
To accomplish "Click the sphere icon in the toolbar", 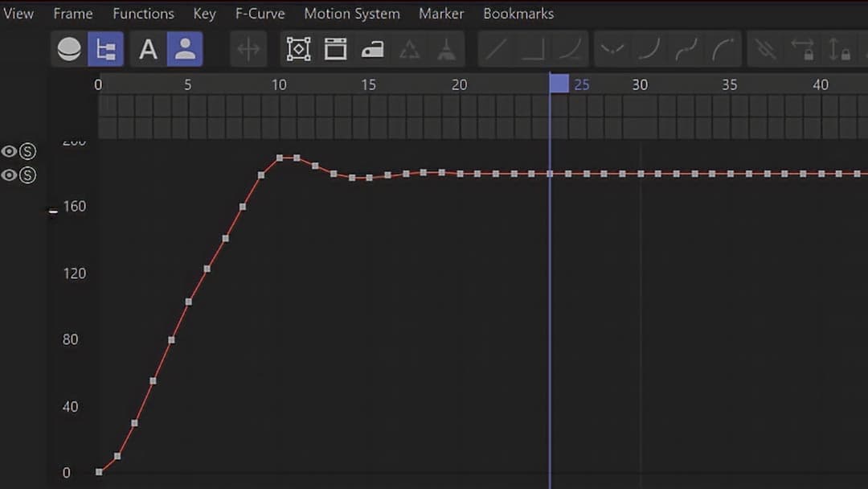I will pyautogui.click(x=69, y=50).
